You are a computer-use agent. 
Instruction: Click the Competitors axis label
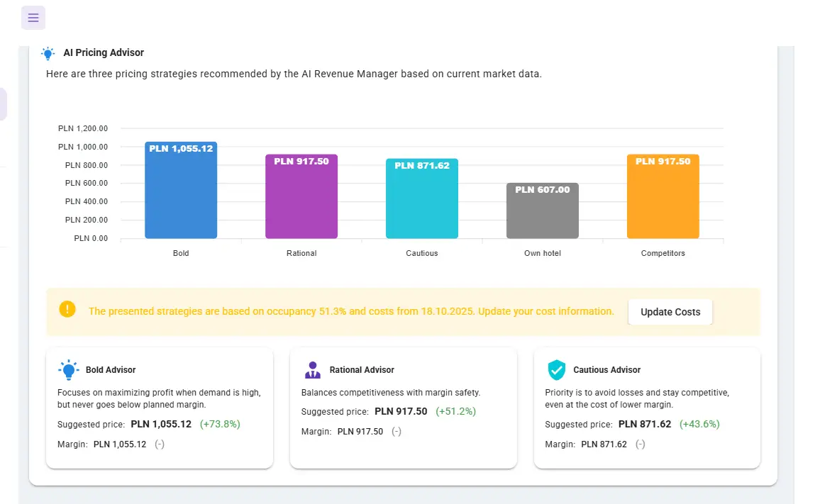coord(663,253)
